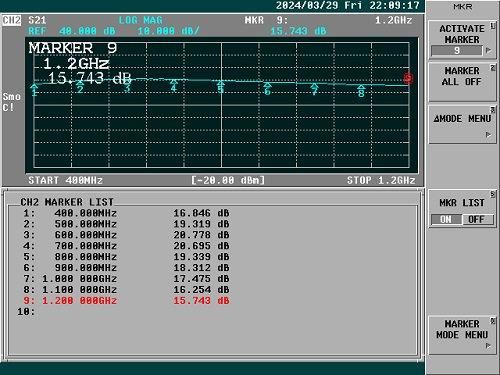This screenshot has width=500, height=375.
Task: Click the LOG MAG format label
Action: pyautogui.click(x=140, y=20)
